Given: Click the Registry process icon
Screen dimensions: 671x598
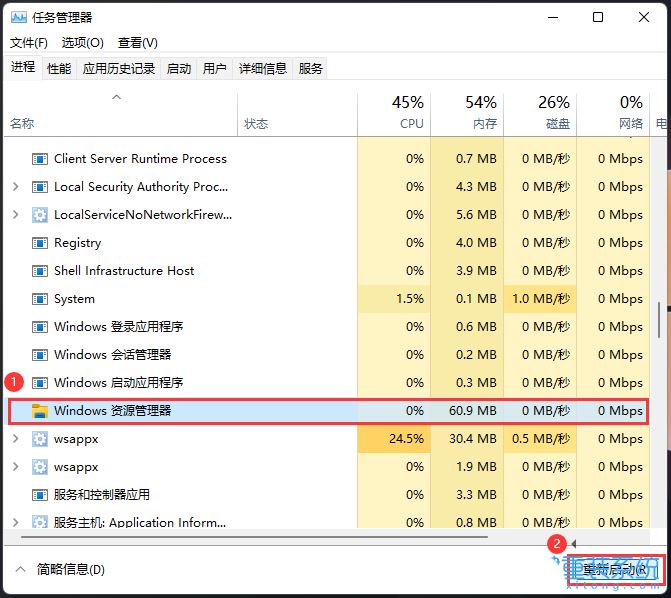Looking at the screenshot, I should pyautogui.click(x=40, y=243).
